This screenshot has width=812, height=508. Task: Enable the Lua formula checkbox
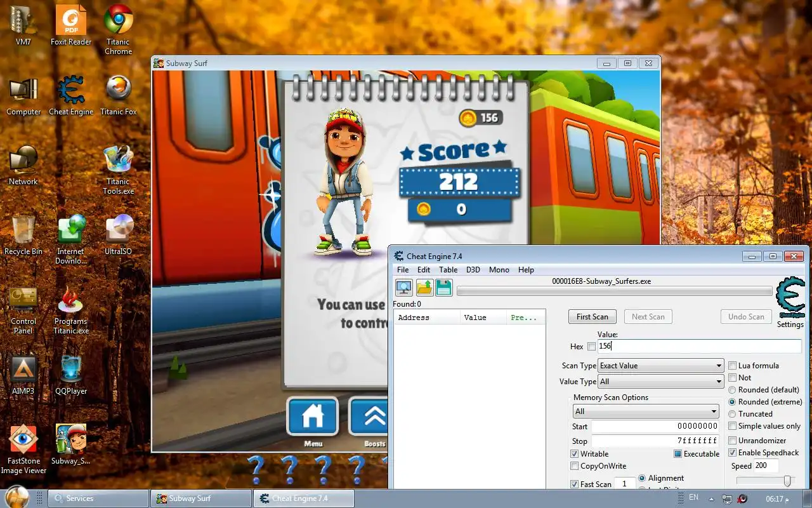(x=733, y=366)
